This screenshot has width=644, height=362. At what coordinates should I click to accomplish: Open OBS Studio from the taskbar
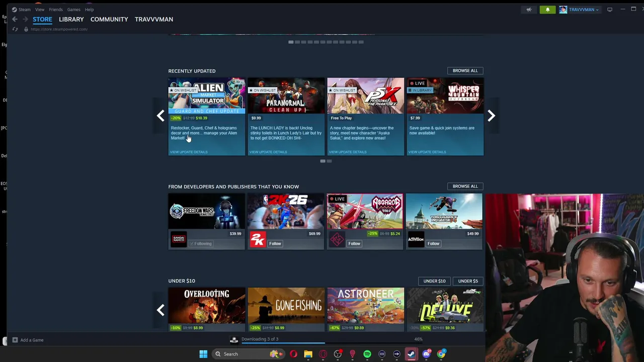click(338, 354)
